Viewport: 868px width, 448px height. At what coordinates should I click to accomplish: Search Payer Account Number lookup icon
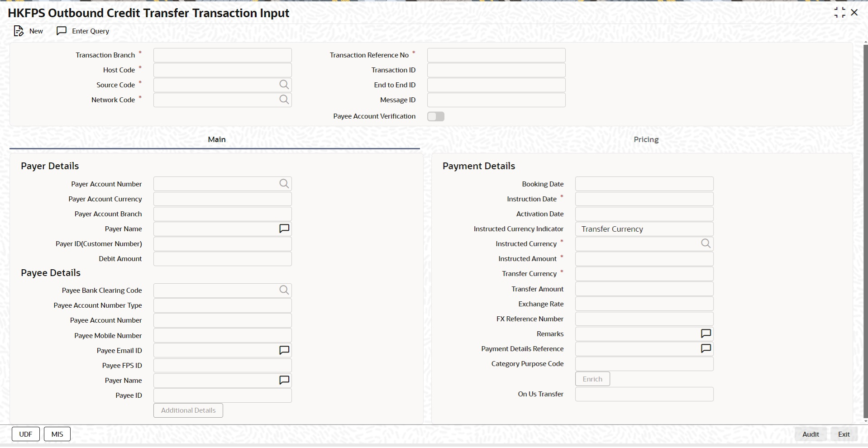[x=284, y=184]
